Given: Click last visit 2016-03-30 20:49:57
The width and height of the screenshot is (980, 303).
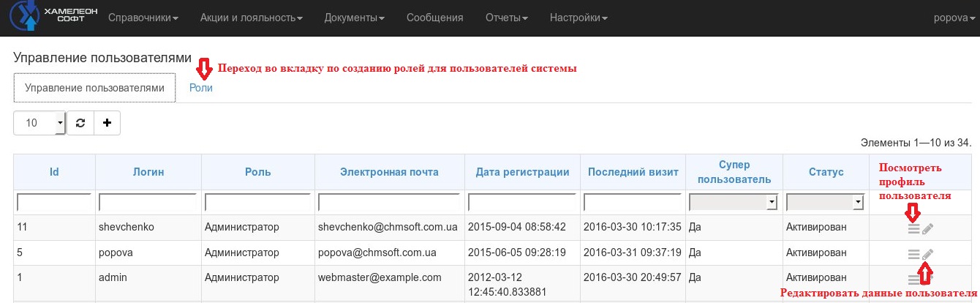Looking at the screenshot, I should [633, 277].
